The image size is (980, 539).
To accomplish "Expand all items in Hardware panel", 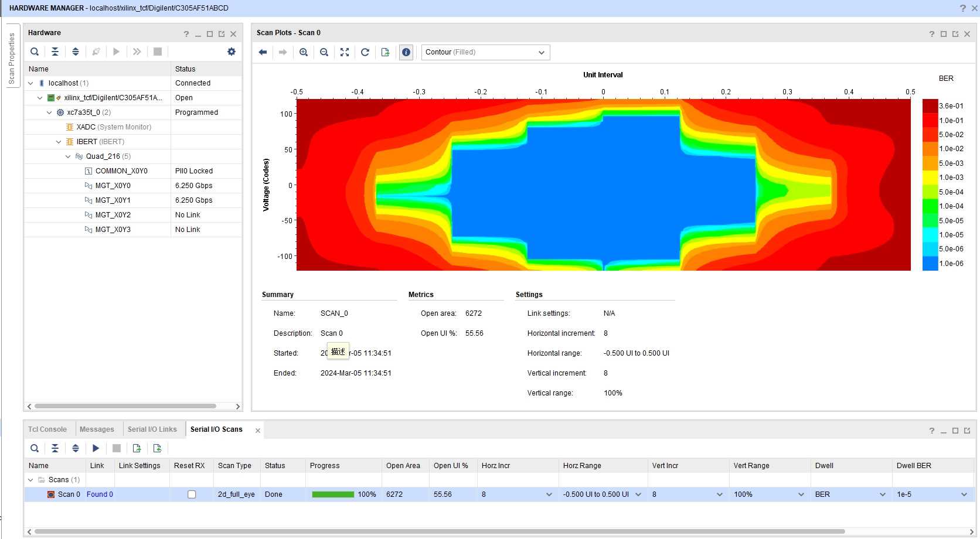I will point(76,52).
